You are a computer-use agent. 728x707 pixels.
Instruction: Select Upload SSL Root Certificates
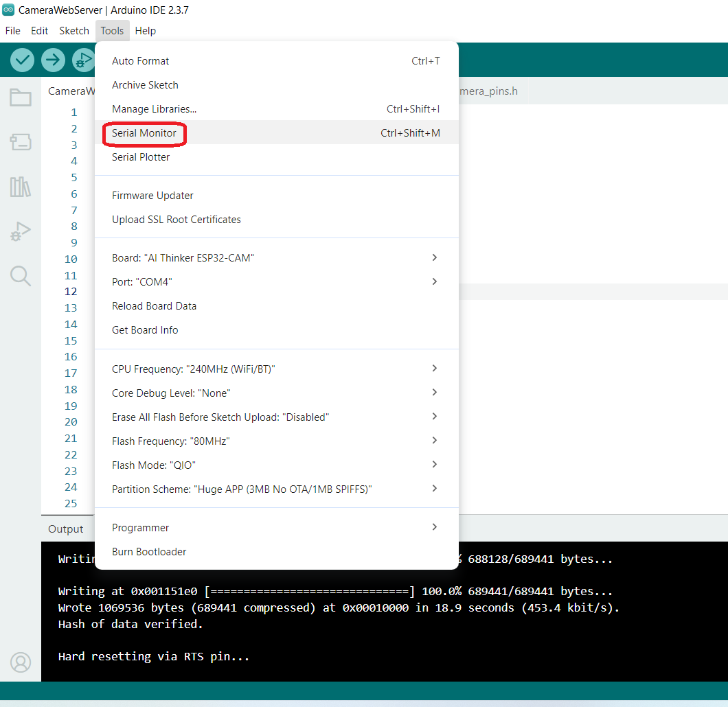click(276, 220)
